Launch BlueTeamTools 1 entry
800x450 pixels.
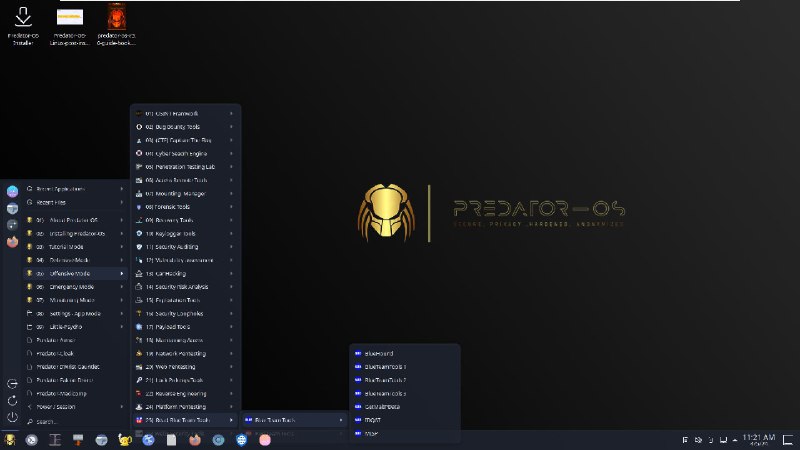pos(405,367)
